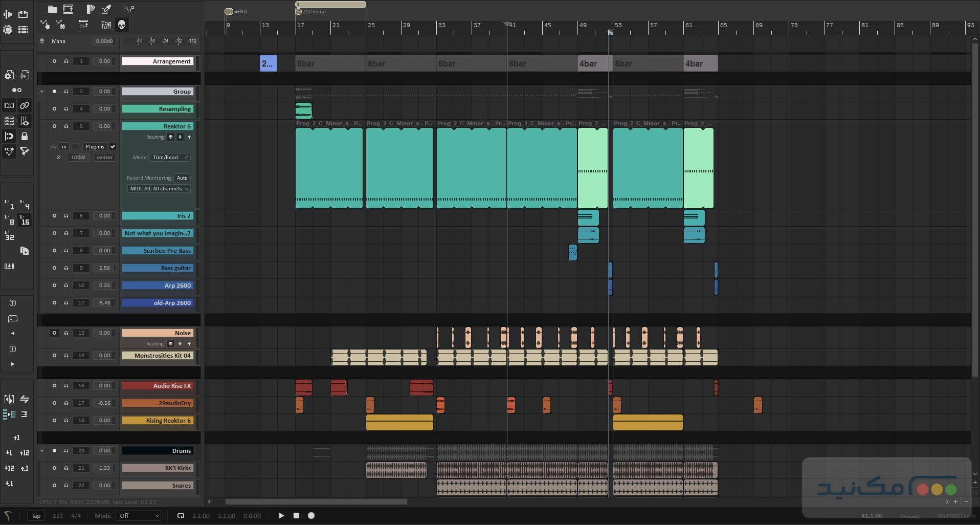Set the grid to 1/32 division

pos(9,236)
